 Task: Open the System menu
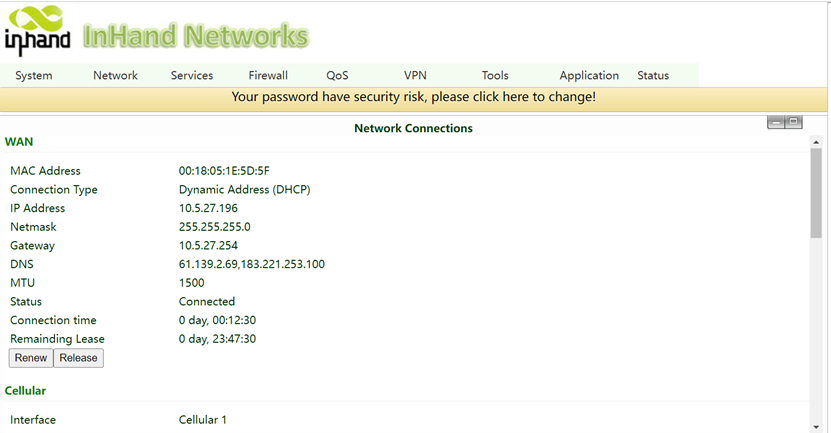(34, 75)
